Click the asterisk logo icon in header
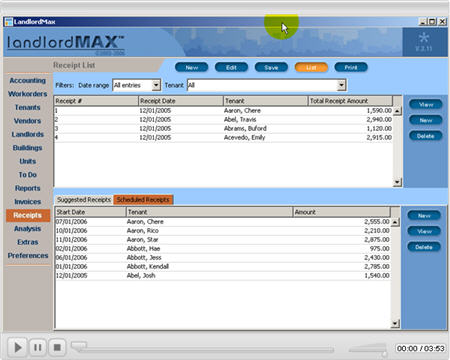450x360 pixels. [x=424, y=37]
